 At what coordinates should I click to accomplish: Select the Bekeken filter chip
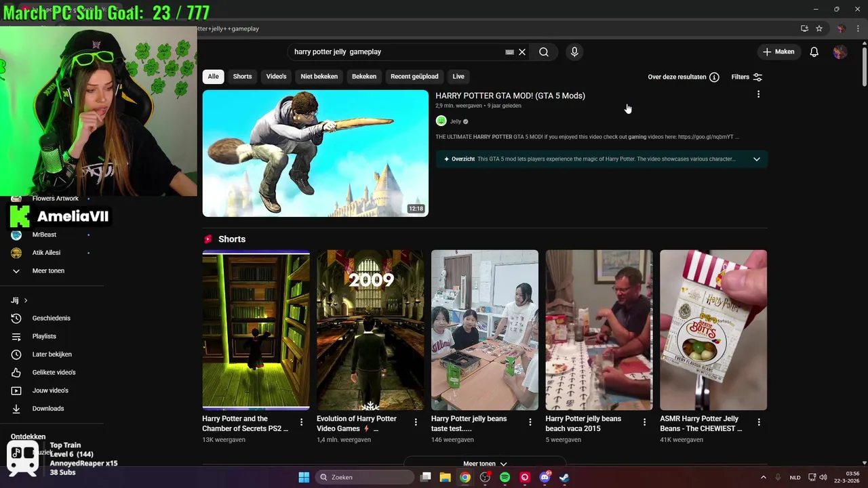click(x=364, y=77)
